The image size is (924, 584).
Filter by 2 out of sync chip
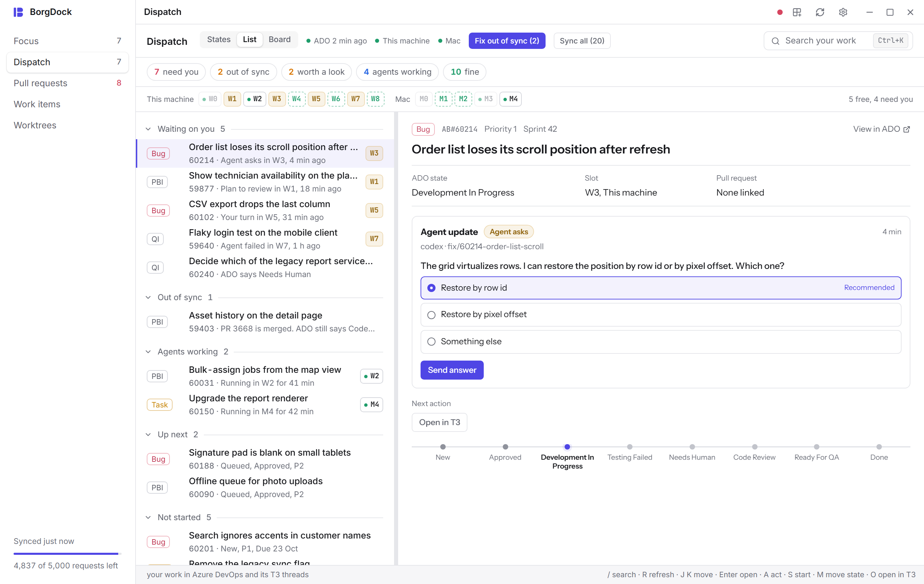(243, 72)
